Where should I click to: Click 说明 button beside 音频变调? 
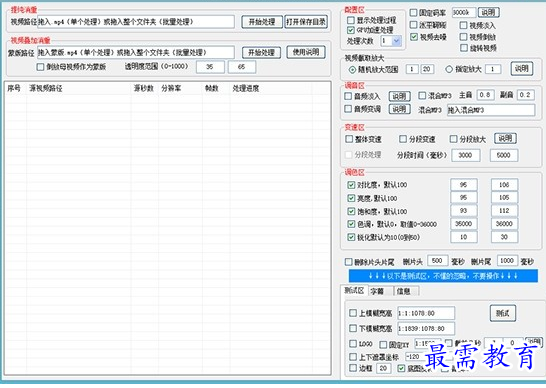click(x=399, y=109)
